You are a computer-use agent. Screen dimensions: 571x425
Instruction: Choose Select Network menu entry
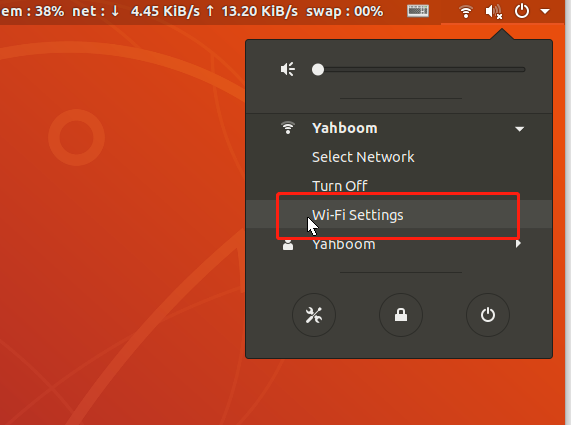363,157
